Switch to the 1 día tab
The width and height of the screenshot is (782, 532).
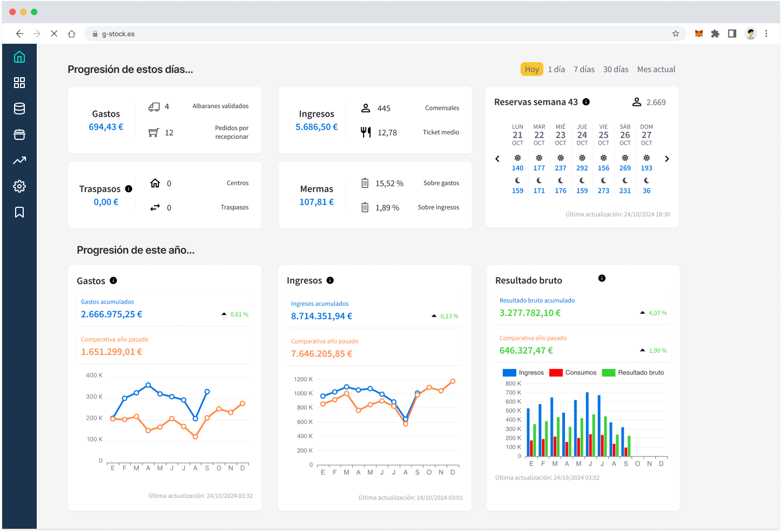pos(556,69)
